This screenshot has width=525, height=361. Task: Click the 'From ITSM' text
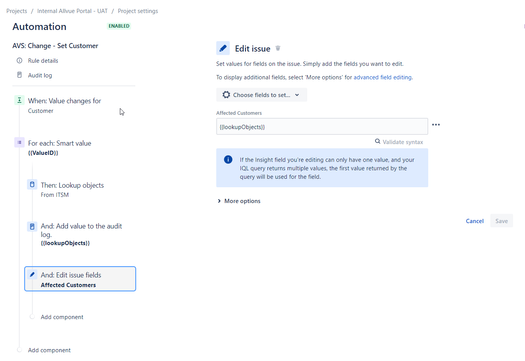tap(55, 195)
